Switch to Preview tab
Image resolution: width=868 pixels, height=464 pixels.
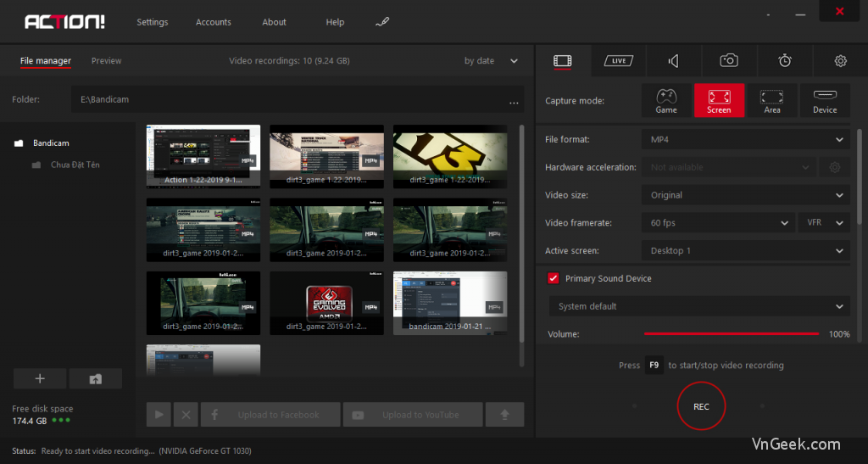(106, 61)
